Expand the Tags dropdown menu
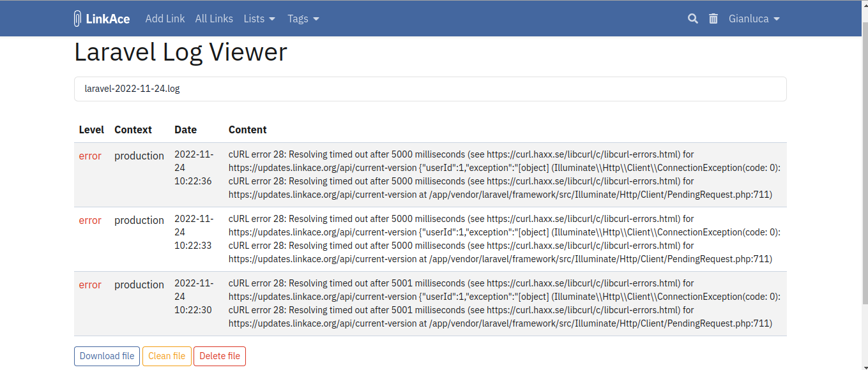Viewport: 868px width, 370px height. pos(303,18)
